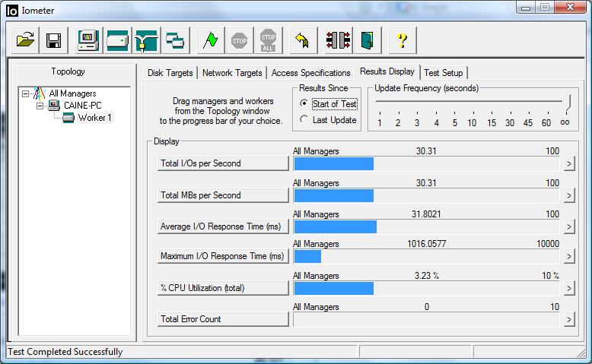Click Test Completed Successfully status text
Image resolution: width=592 pixels, height=364 pixels.
point(65,352)
